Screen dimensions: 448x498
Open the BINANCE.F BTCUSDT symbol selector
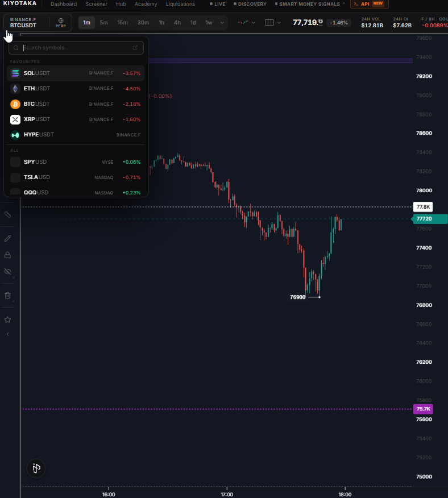coord(27,23)
